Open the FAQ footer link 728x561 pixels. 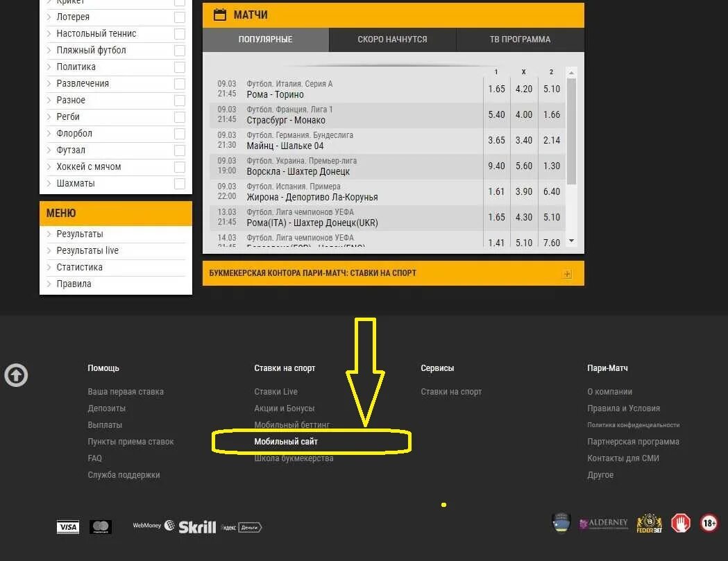pos(94,458)
